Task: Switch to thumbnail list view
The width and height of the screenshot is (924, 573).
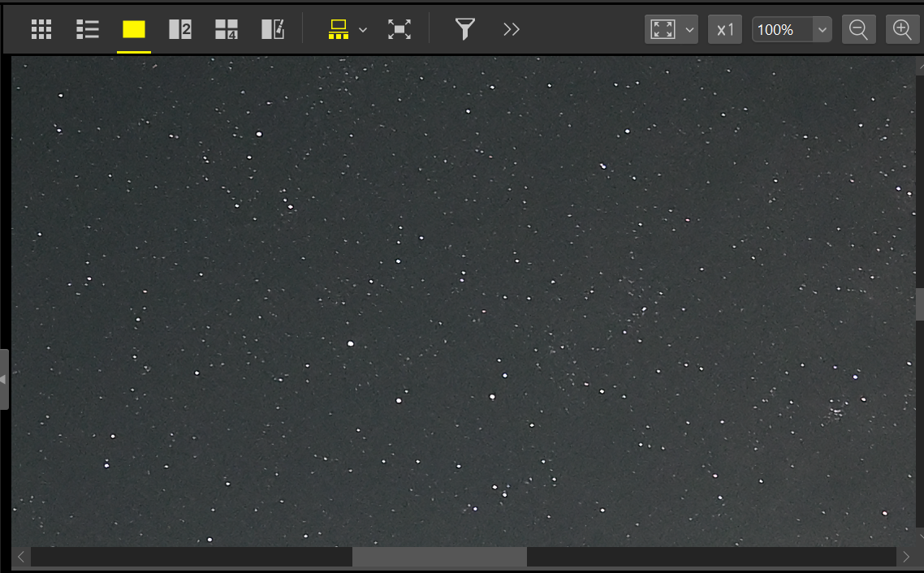Action: (x=87, y=30)
